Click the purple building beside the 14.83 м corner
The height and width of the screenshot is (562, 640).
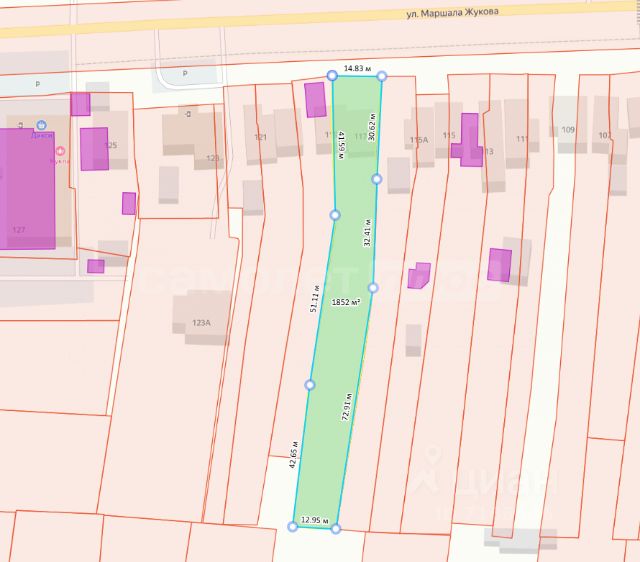[x=316, y=100]
